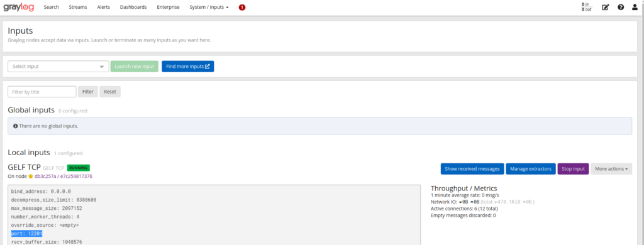Click the Global inputs heading
Viewport: 644px width, 245px height.
pos(31,110)
